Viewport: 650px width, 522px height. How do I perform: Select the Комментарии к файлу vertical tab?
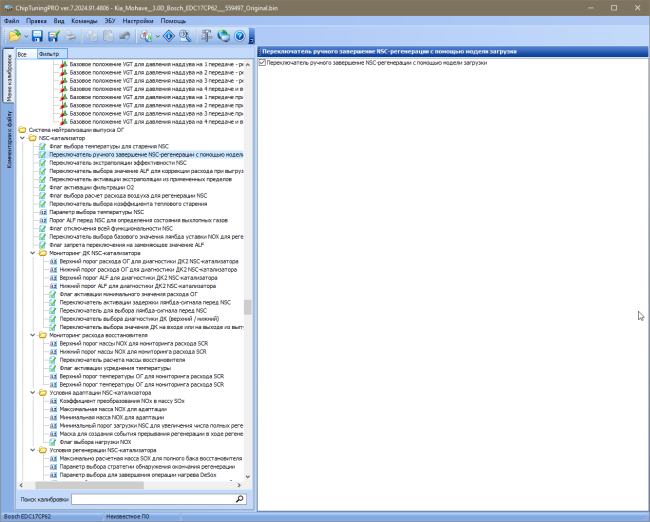(x=9, y=139)
